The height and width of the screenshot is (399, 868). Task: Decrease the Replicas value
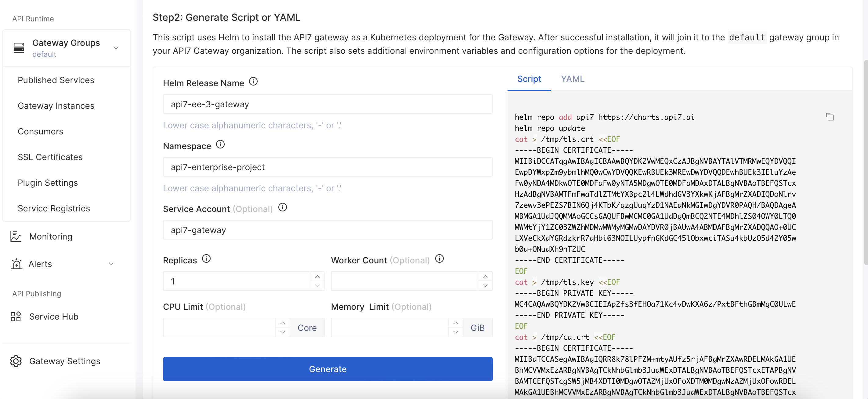pyautogui.click(x=317, y=286)
